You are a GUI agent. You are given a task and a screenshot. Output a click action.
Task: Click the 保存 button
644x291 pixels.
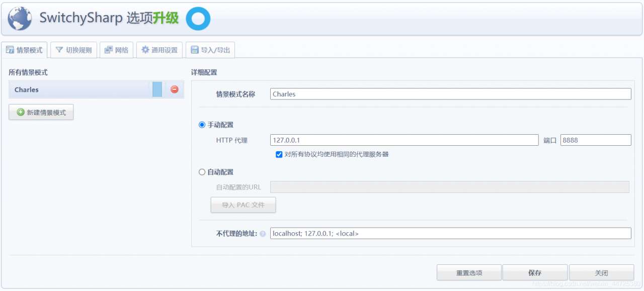tap(535, 272)
